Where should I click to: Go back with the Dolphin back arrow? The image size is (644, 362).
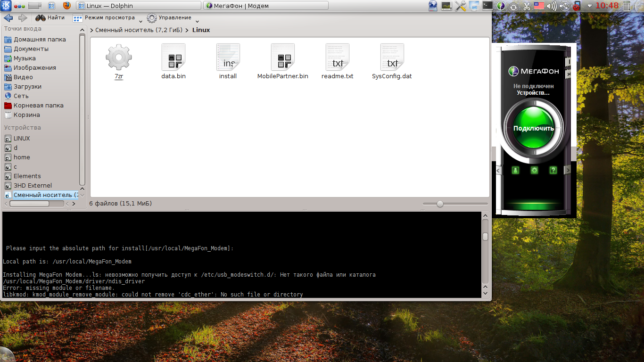tap(8, 18)
